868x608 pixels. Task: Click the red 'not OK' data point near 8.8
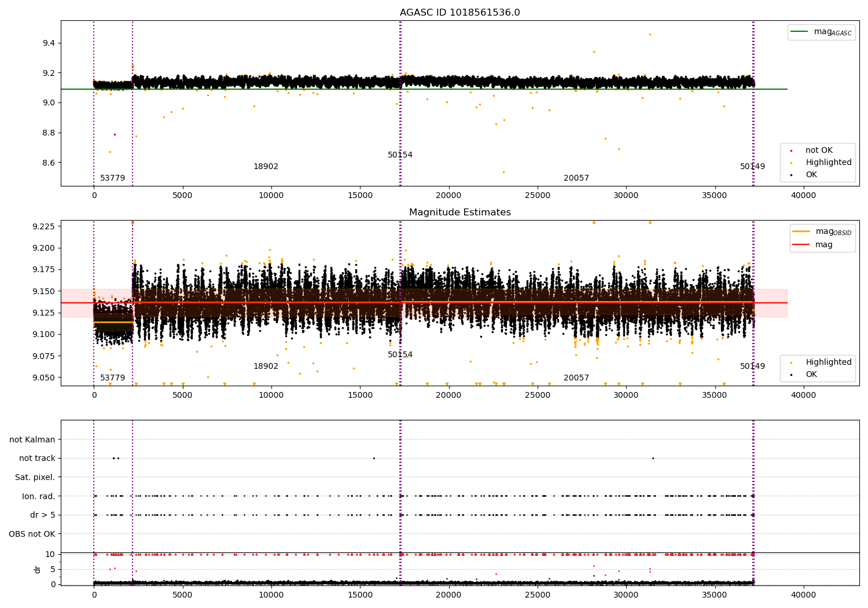point(115,134)
